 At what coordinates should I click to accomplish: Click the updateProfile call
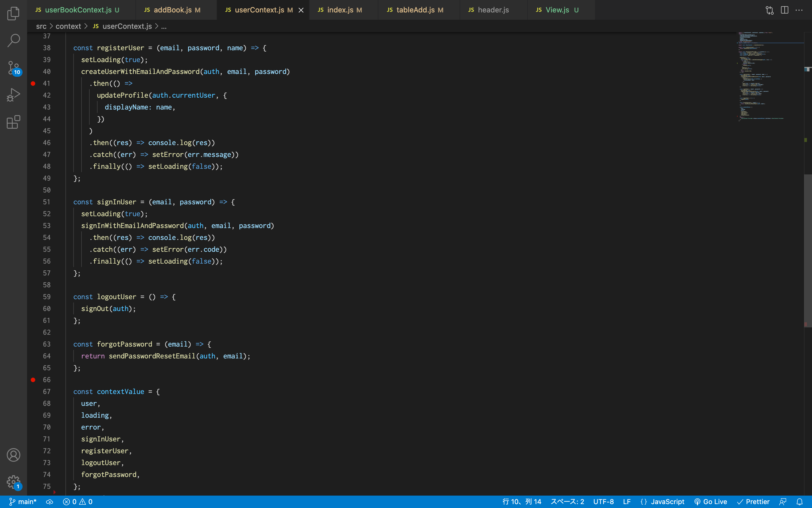point(122,95)
